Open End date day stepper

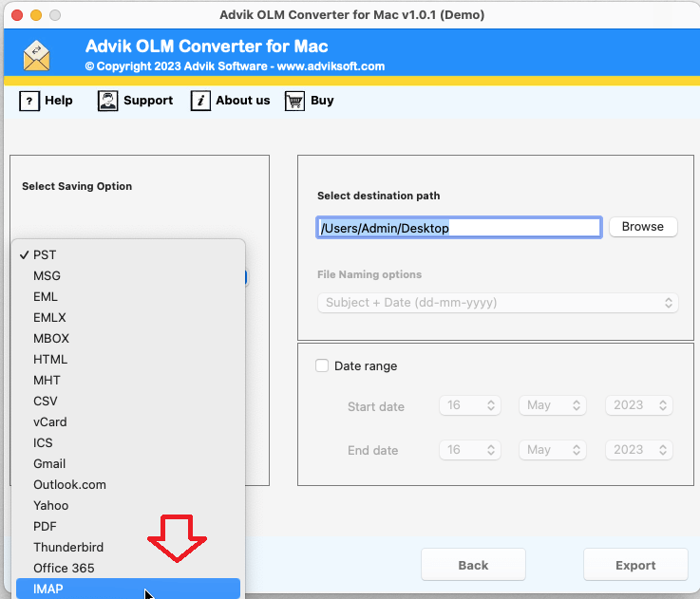[x=469, y=450]
